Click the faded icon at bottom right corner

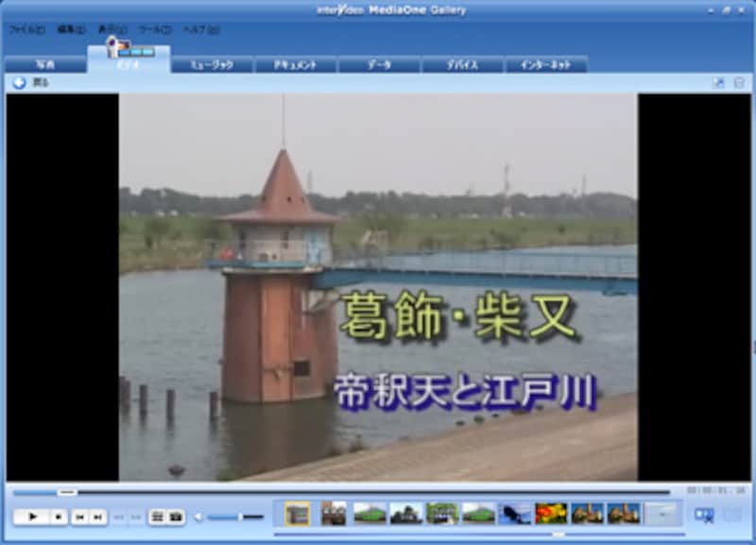pos(733,515)
